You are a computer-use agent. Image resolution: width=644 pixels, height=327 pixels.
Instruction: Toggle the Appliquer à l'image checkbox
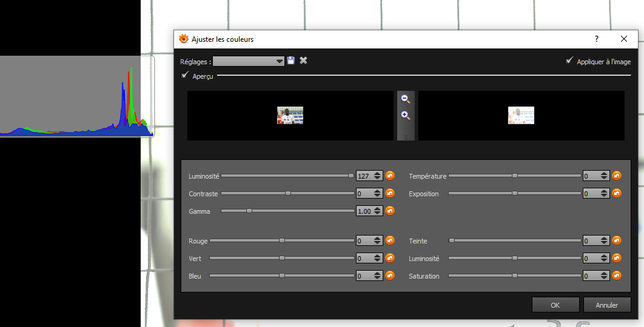tap(569, 61)
